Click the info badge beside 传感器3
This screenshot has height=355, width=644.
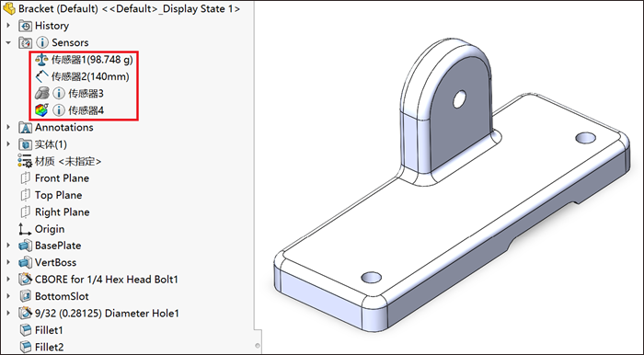[59, 94]
